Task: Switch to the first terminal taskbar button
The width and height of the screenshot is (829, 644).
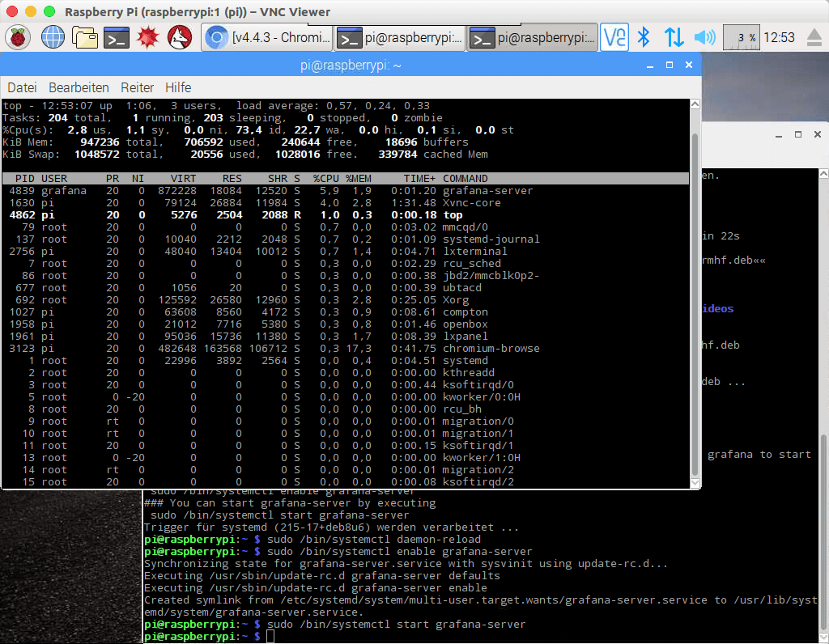Action: [400, 37]
